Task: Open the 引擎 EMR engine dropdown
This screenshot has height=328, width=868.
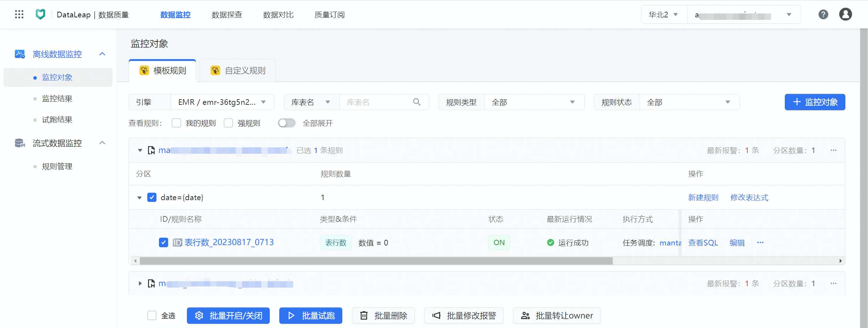Action: (222, 102)
